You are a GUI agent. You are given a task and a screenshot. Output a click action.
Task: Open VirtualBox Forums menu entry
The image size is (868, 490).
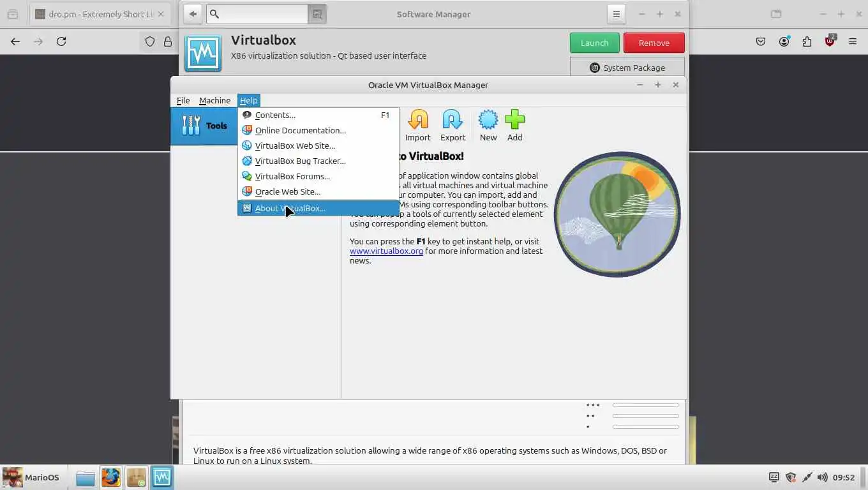coord(318,176)
